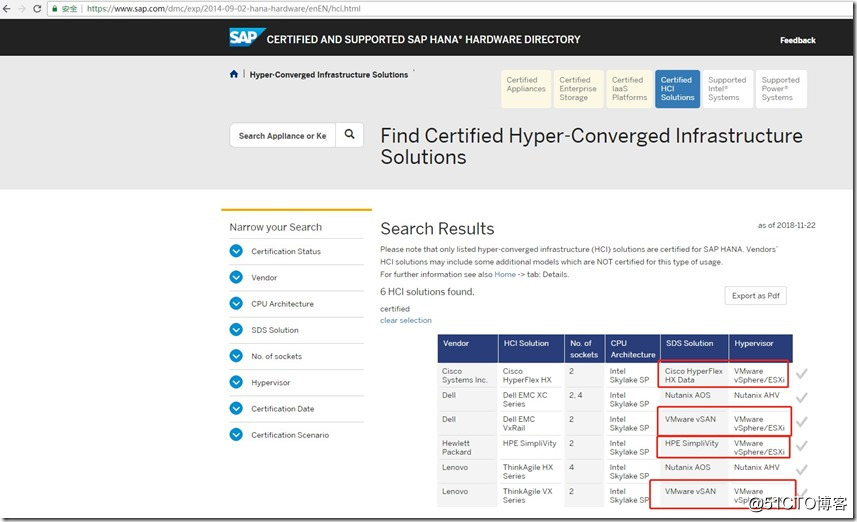Click the Narrow your Search heading

[275, 227]
